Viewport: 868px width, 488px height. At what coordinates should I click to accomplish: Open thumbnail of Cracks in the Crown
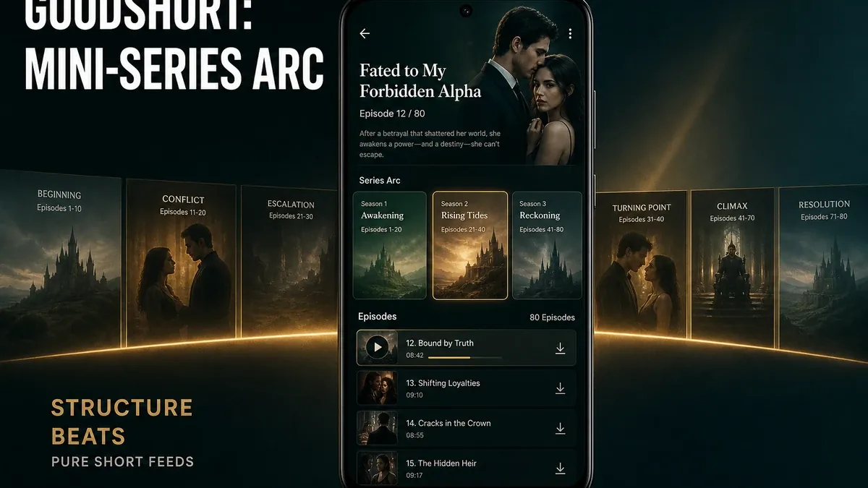click(x=377, y=428)
